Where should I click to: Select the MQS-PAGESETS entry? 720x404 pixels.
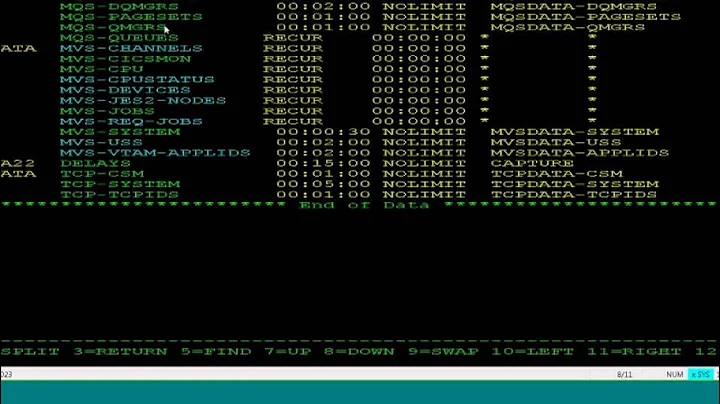(x=131, y=17)
